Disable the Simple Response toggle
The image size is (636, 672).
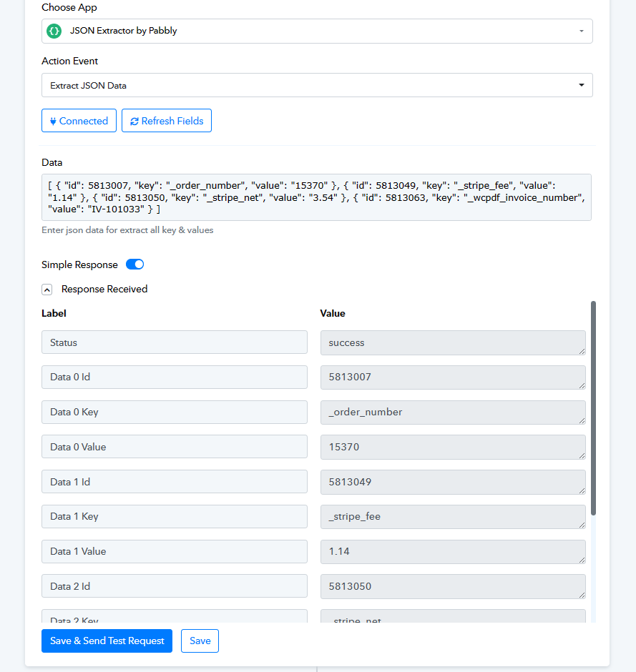[x=134, y=265]
